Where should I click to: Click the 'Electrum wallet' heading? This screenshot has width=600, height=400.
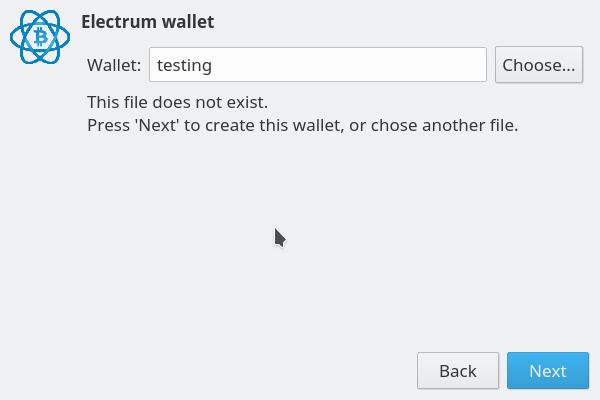click(x=148, y=21)
